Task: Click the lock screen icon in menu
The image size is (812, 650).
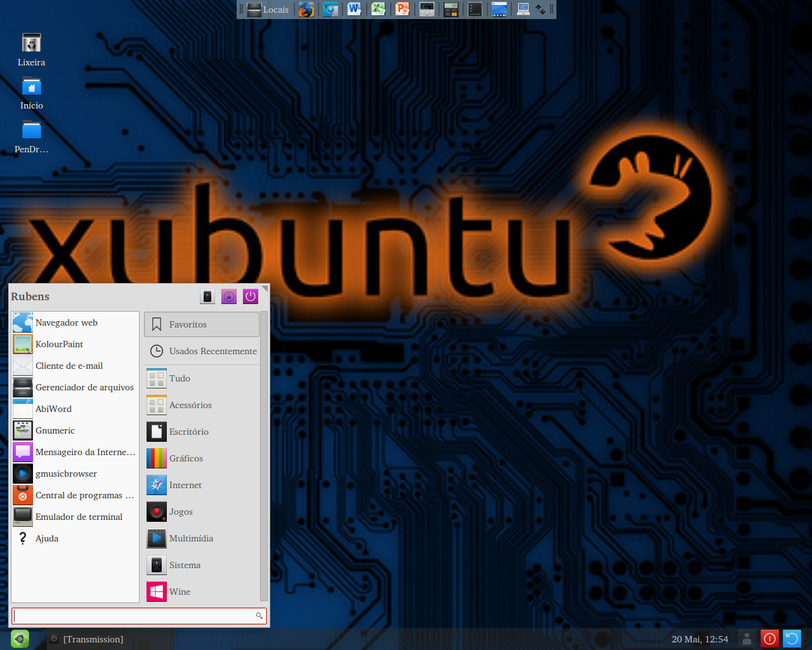Action: (229, 296)
